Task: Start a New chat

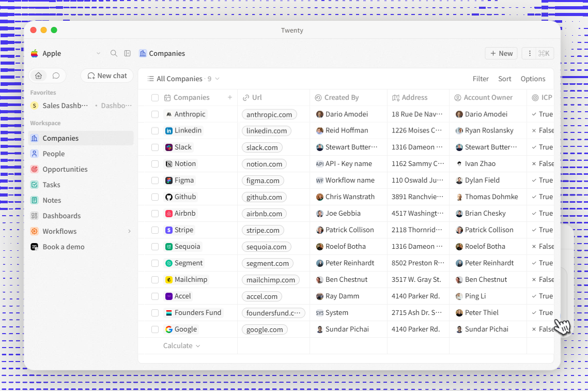Action: tap(107, 76)
